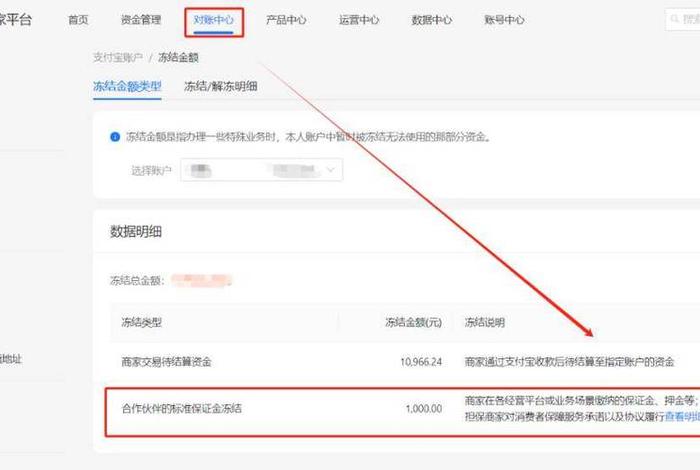The width and height of the screenshot is (700, 470).
Task: Click the amount 1,000.00
Action: pyautogui.click(x=424, y=408)
